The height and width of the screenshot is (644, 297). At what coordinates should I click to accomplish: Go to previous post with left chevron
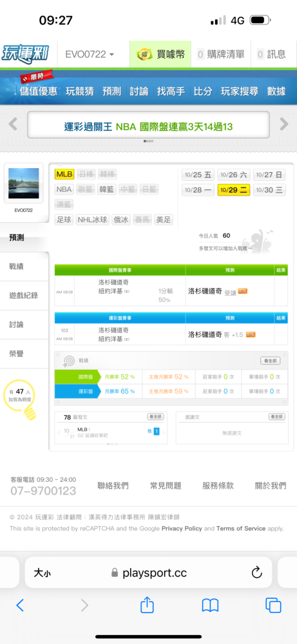[59, 432]
